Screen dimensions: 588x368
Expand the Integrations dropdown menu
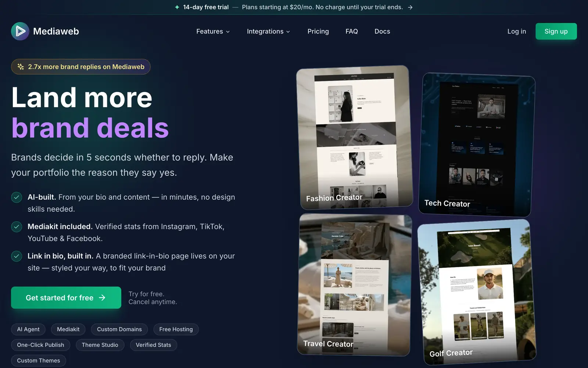click(x=268, y=31)
